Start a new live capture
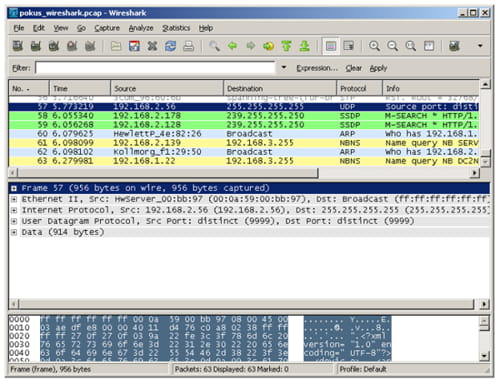This screenshot has width=500, height=384. coord(54,46)
